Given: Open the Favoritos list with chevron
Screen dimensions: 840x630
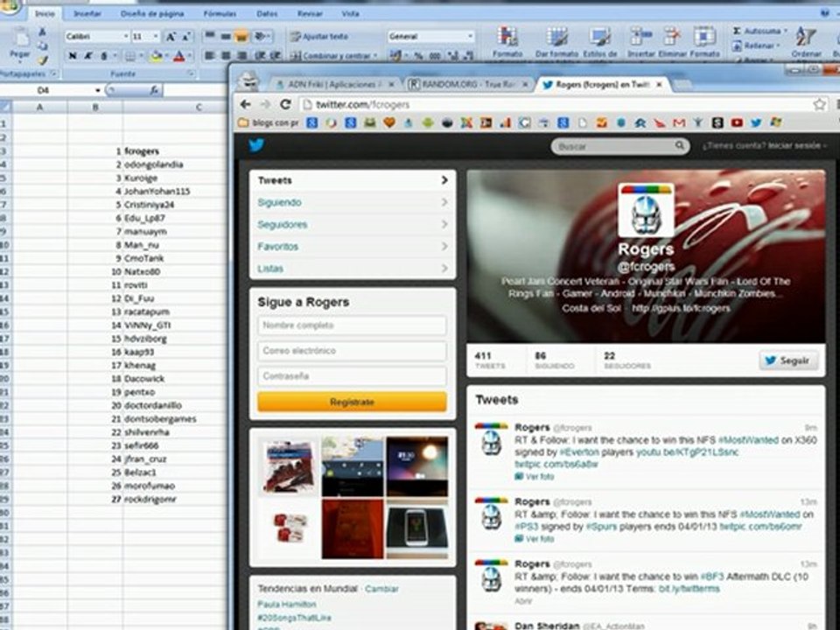Looking at the screenshot, I should pos(353,247).
